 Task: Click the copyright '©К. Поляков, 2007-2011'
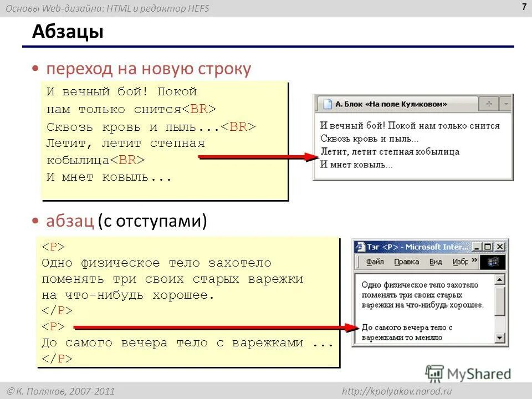61,391
